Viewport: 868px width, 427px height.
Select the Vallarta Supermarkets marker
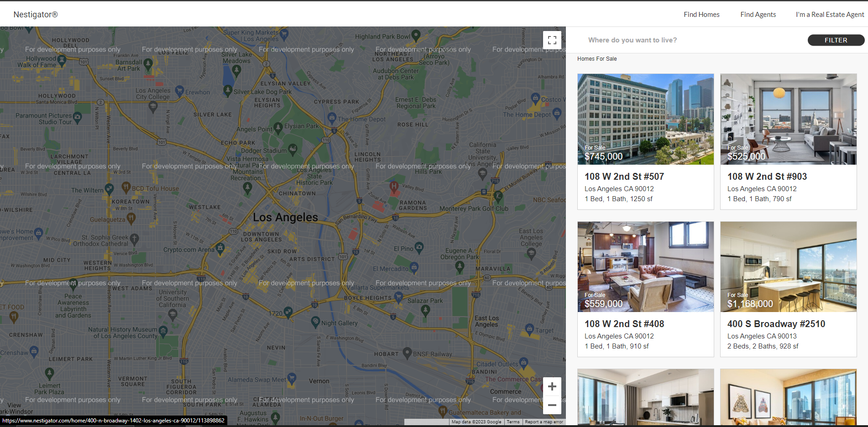click(398, 297)
